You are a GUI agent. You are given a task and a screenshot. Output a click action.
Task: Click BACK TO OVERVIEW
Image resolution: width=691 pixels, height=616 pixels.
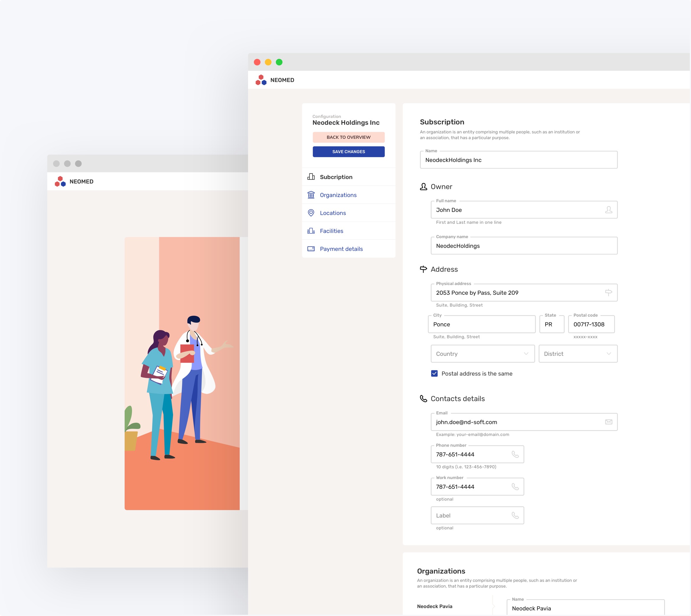(348, 137)
